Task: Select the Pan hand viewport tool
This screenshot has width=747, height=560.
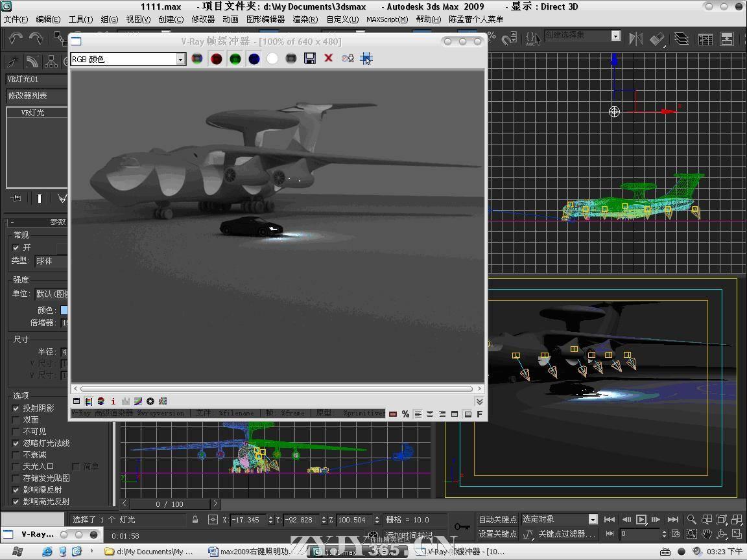Action: pos(707,534)
